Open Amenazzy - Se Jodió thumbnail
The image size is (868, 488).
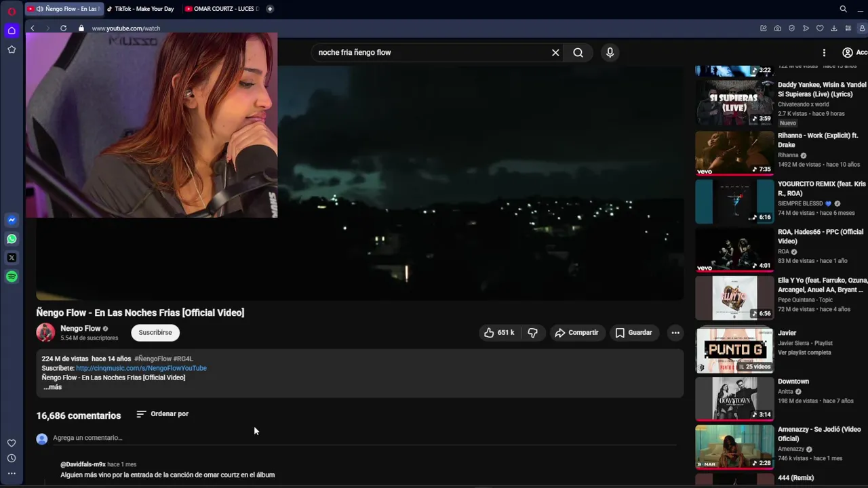click(x=734, y=447)
